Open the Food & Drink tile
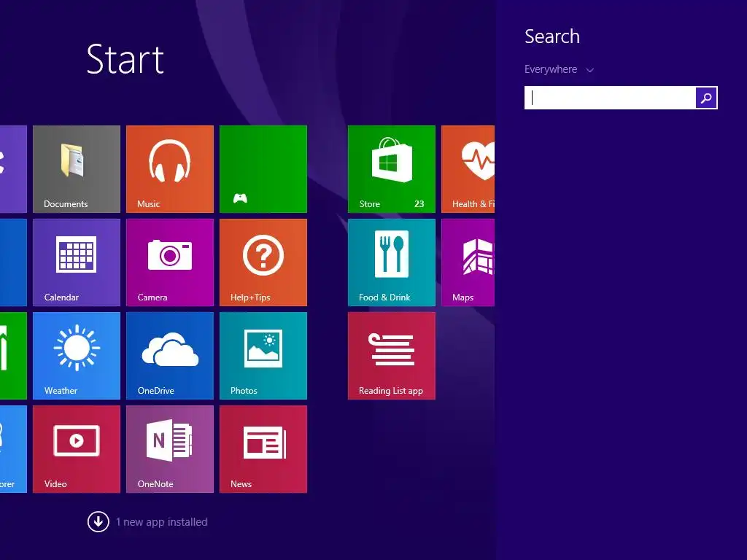 (x=391, y=262)
